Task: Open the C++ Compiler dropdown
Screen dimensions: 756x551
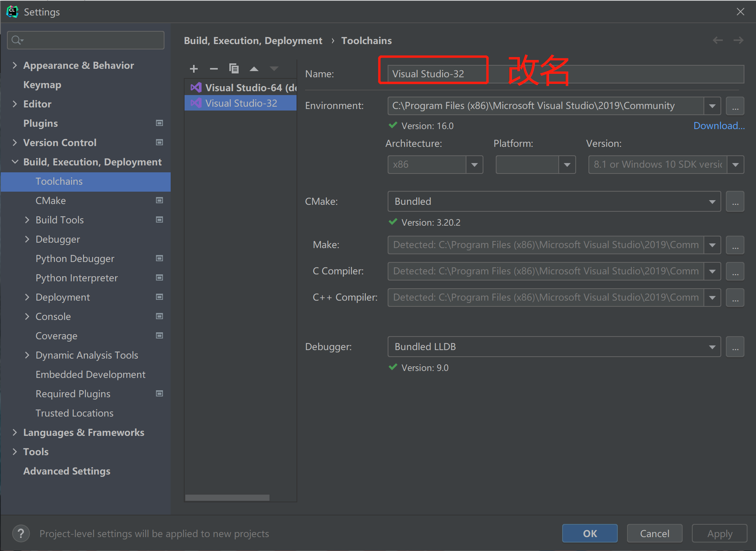Action: coord(712,298)
